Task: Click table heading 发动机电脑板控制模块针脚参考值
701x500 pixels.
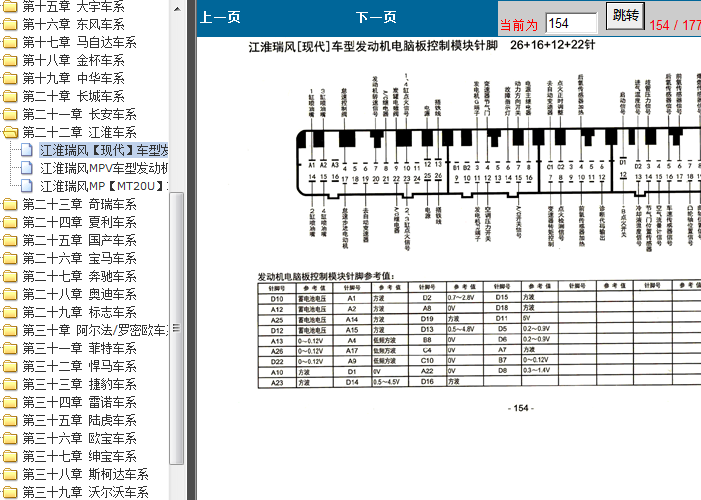Action: [x=326, y=276]
